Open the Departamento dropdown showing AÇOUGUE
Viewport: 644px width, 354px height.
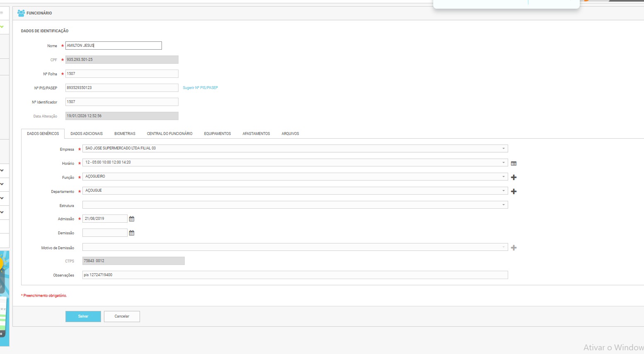tap(503, 190)
